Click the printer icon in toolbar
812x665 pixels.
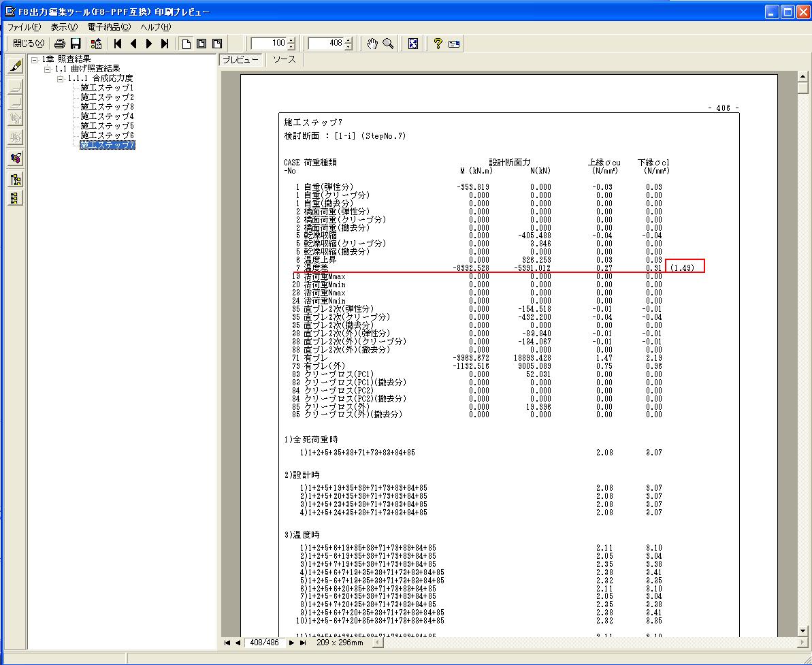[x=60, y=44]
